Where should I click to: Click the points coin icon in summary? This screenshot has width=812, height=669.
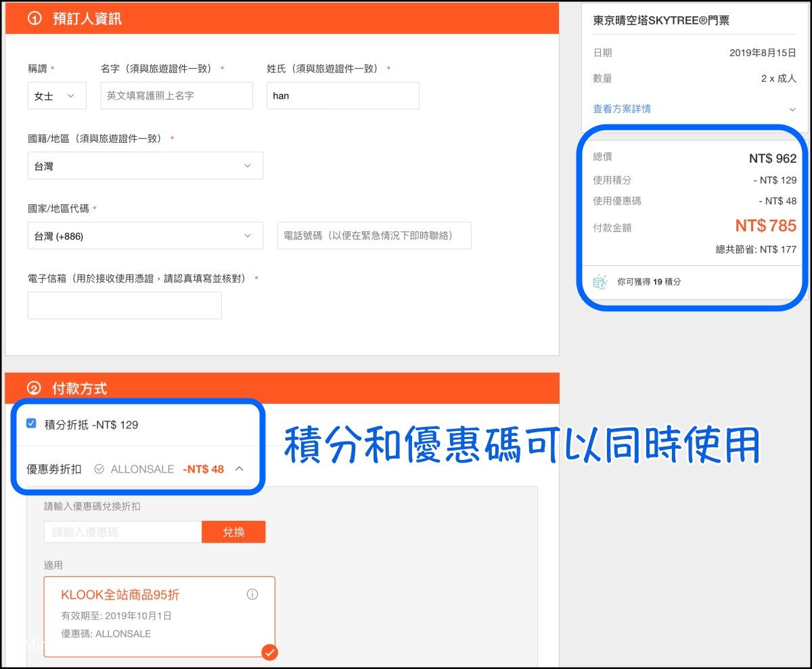(600, 281)
